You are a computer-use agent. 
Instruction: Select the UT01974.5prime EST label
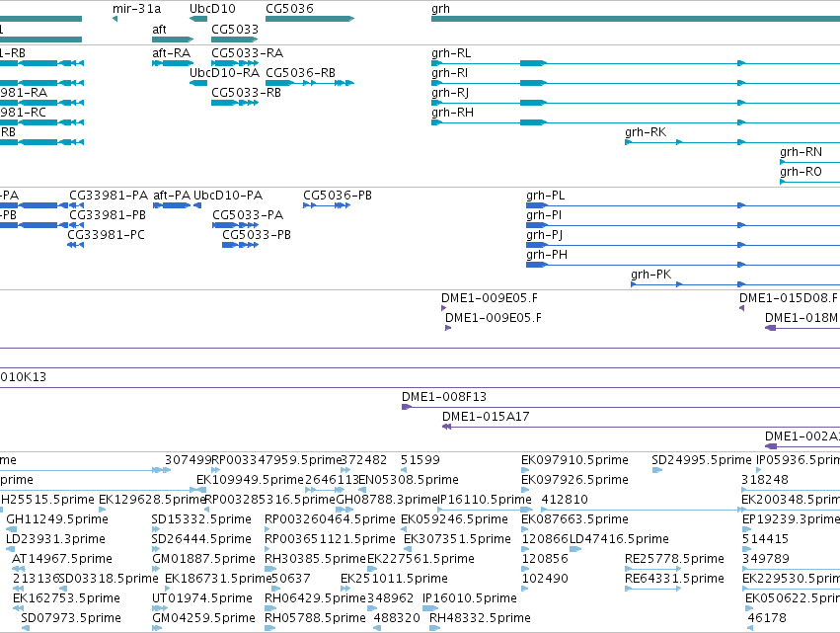[x=202, y=598]
